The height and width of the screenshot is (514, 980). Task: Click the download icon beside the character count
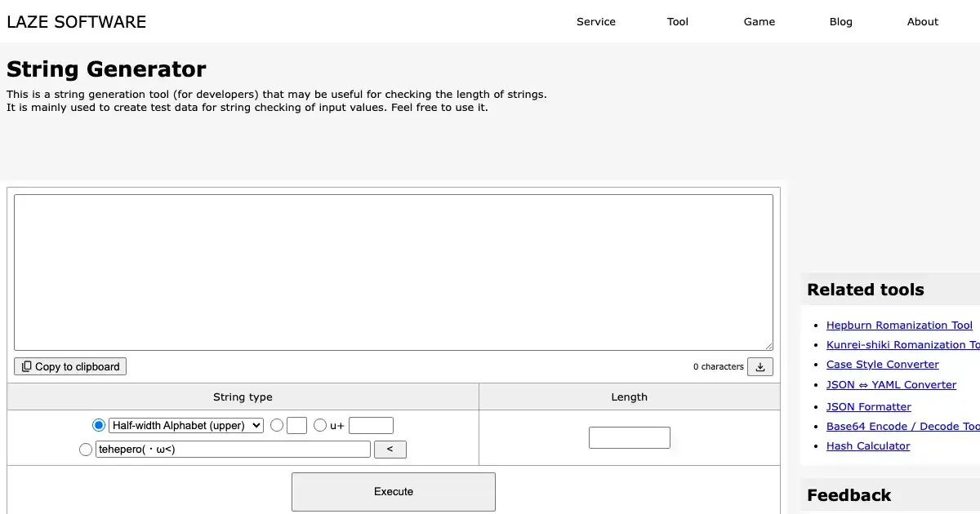tap(759, 367)
